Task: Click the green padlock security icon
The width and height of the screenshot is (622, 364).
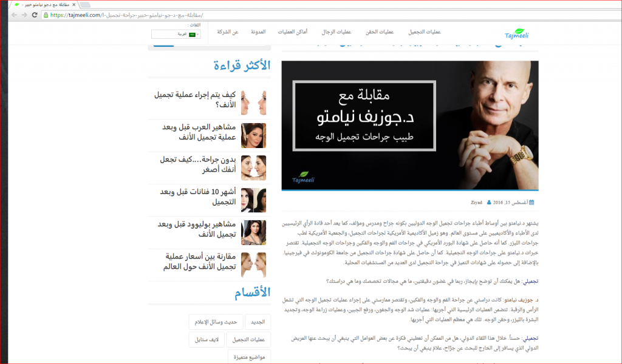Action: pos(46,15)
